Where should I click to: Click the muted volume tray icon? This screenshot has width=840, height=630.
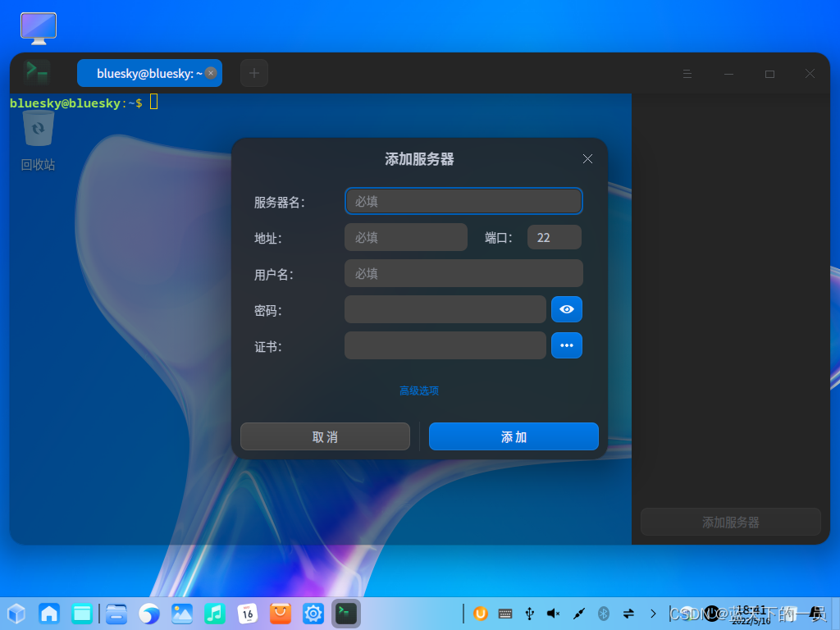pos(554,614)
